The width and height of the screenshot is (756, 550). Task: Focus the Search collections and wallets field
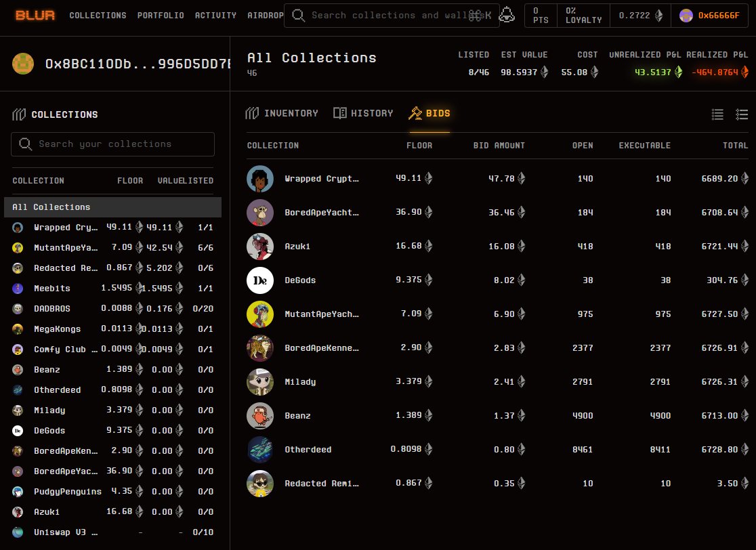[392, 16]
